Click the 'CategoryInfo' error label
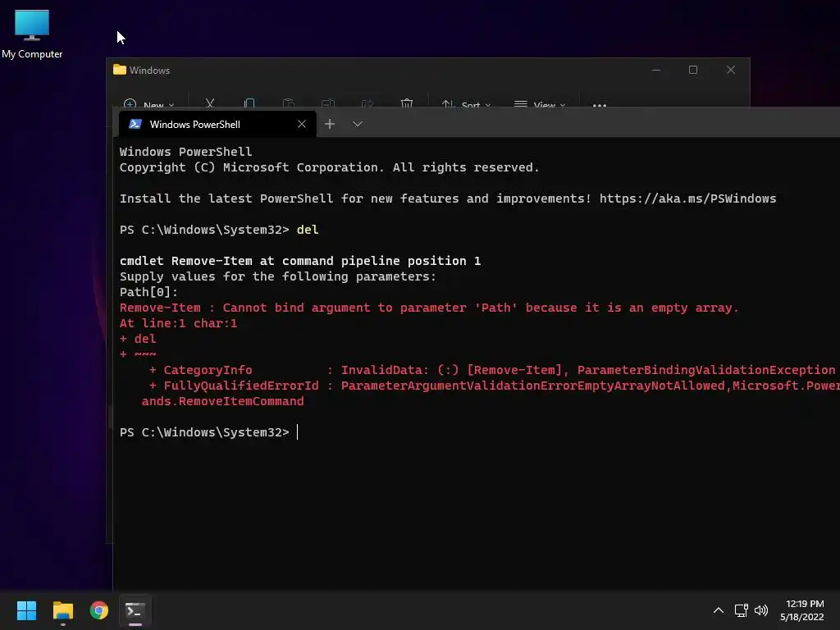This screenshot has width=840, height=630. click(208, 370)
